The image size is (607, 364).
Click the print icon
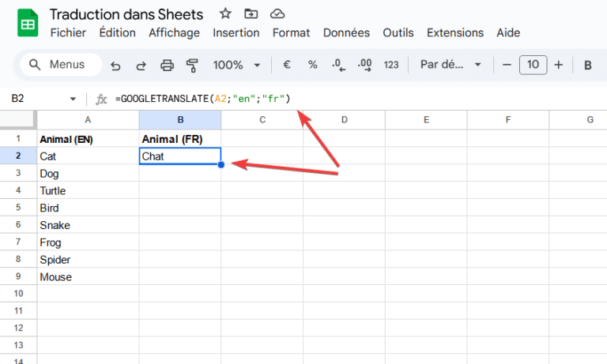tap(167, 65)
